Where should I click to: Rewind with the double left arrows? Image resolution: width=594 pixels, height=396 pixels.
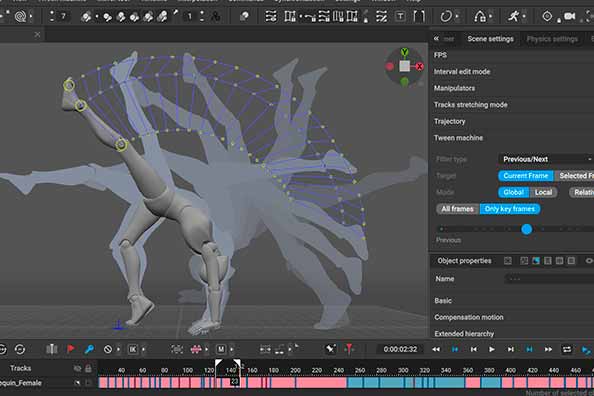pos(436,349)
